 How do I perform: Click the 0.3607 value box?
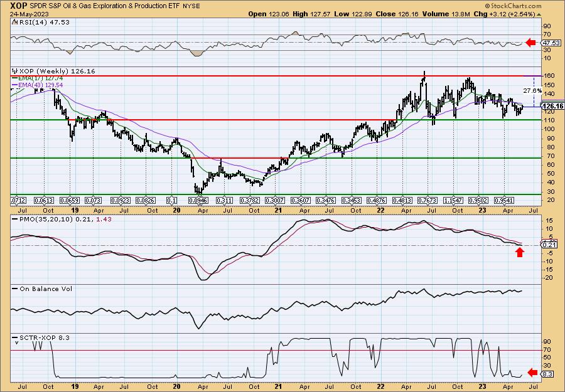[x=301, y=200]
